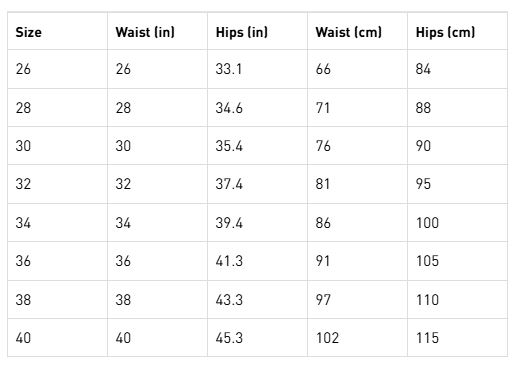Screen dimensions: 520x365
Task: Click the Waist (cm) column header
Action: coord(349,32)
